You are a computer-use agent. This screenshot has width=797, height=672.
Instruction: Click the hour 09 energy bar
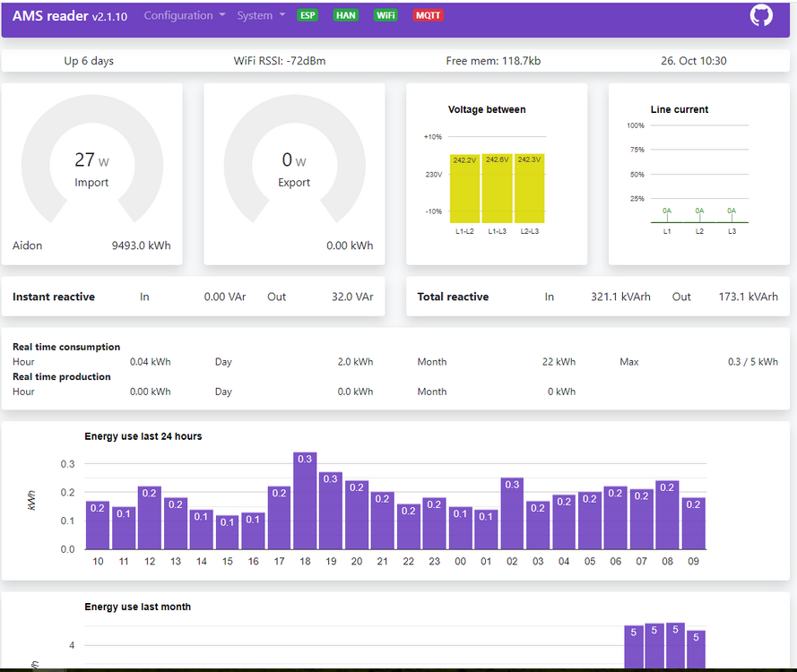click(x=693, y=524)
